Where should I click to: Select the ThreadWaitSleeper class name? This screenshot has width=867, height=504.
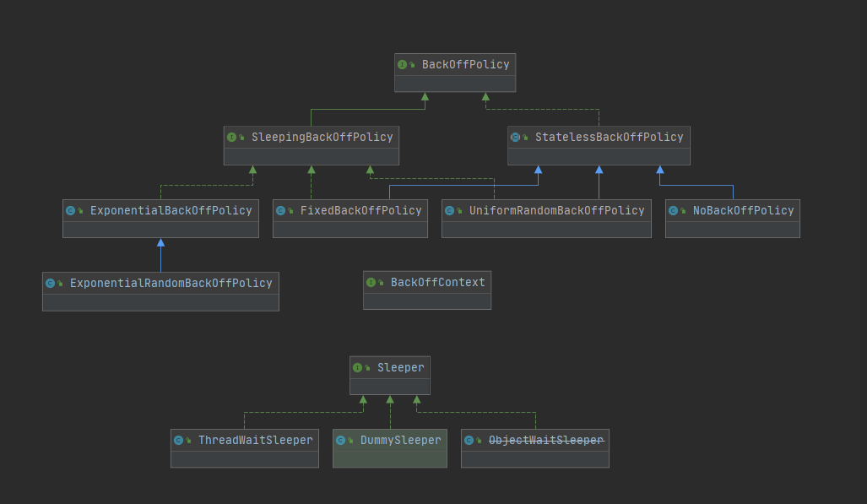click(255, 441)
